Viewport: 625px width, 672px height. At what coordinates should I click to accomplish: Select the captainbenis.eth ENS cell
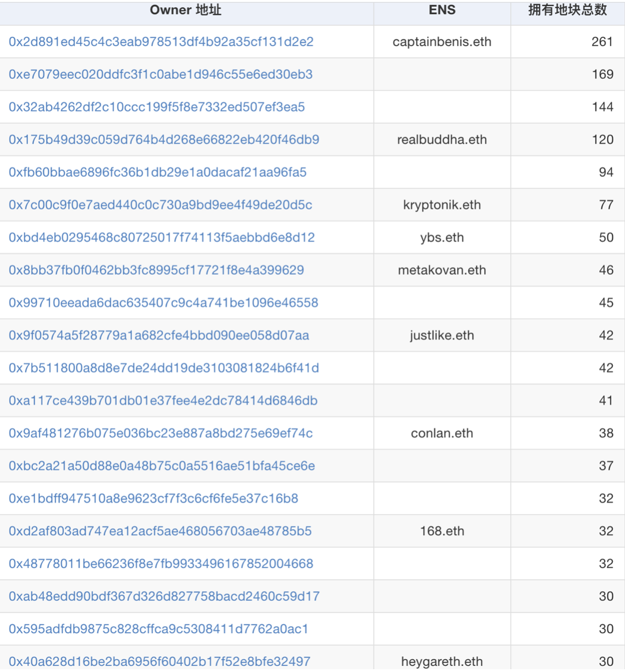tap(442, 42)
